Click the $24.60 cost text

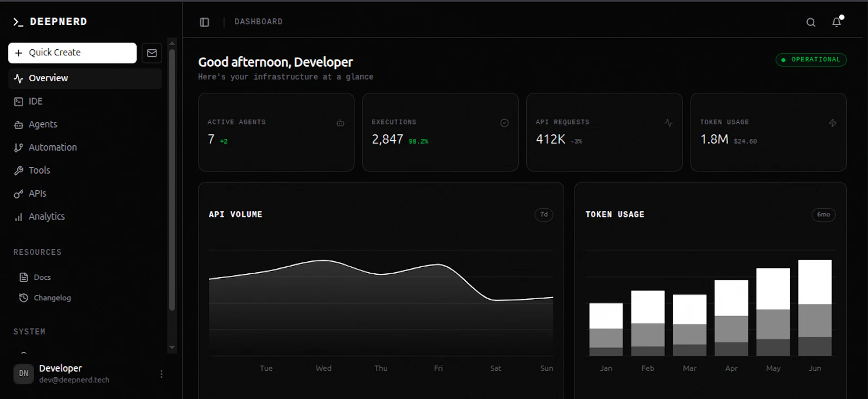tap(745, 141)
